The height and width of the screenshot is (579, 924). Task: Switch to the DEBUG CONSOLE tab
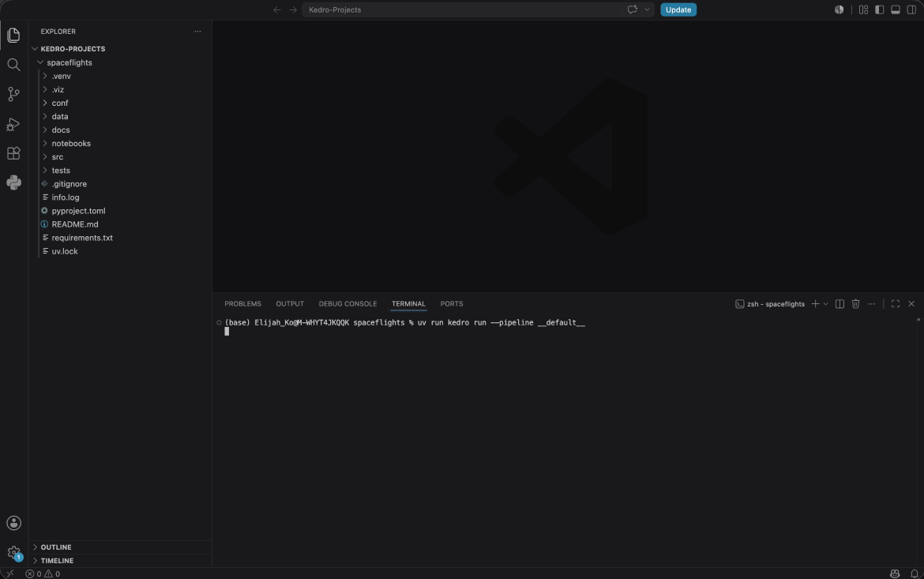click(x=347, y=303)
